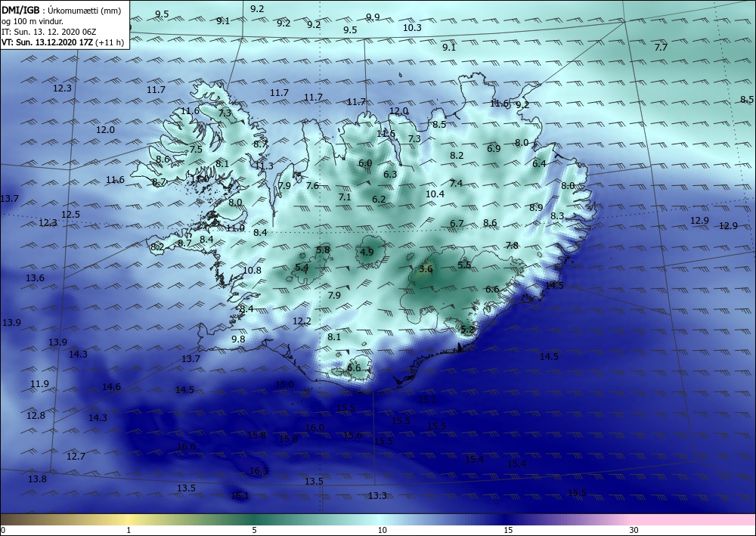The width and height of the screenshot is (756, 536).
Task: Click the 9.9 value at the top
Action: click(x=373, y=17)
